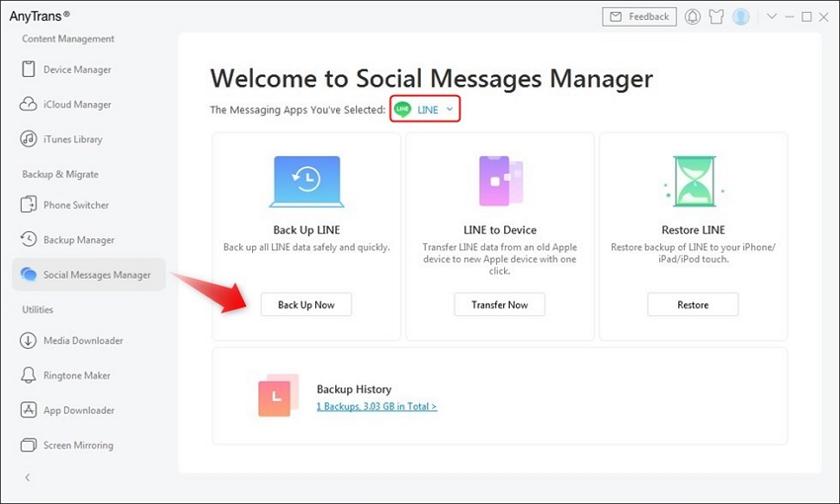This screenshot has height=504, width=840.
Task: Click 'Content Management' section header
Action: (x=68, y=39)
